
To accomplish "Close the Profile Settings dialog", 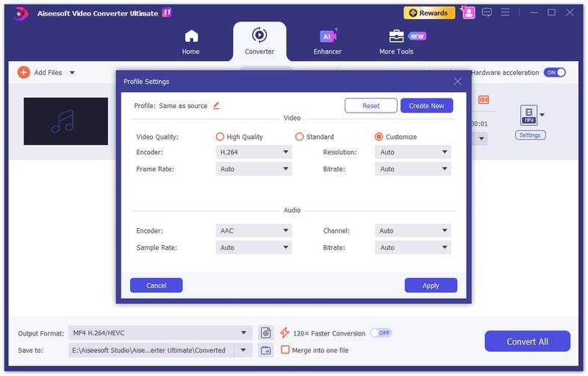I will pos(458,82).
